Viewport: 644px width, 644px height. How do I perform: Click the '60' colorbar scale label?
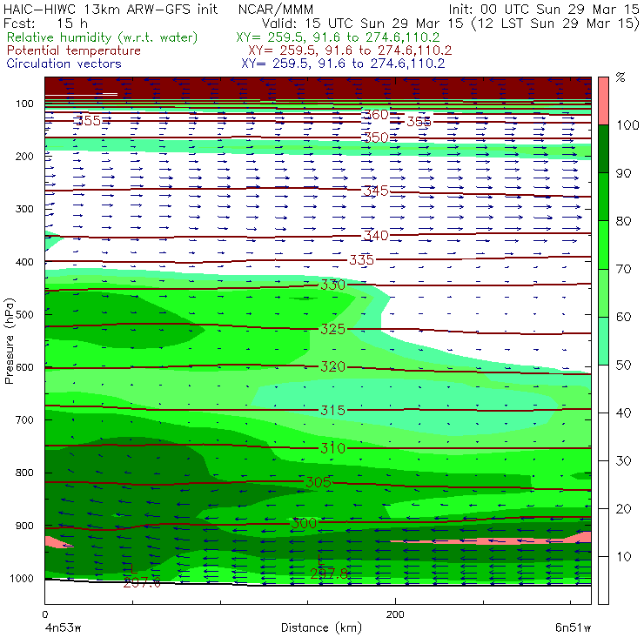click(623, 317)
